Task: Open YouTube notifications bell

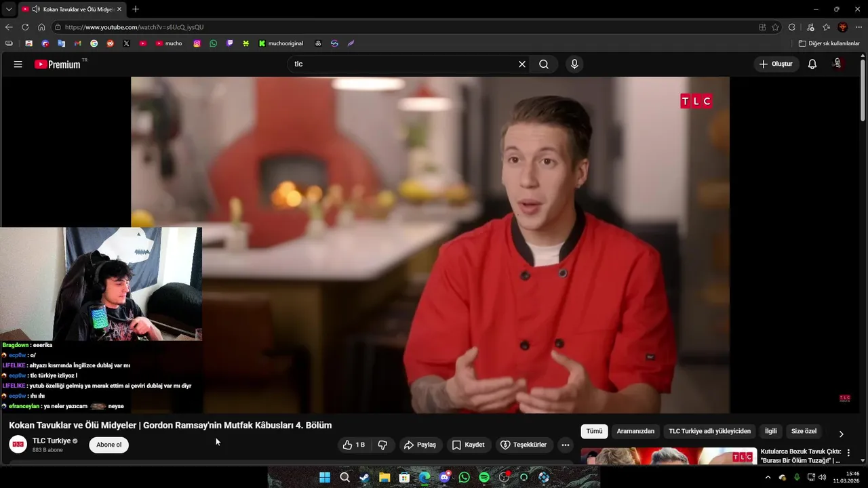Action: (812, 64)
